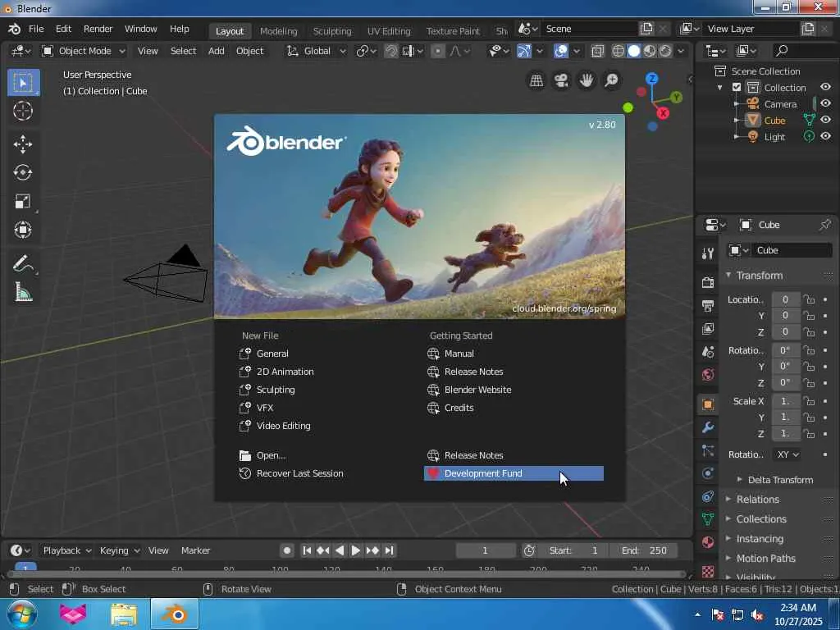The height and width of the screenshot is (630, 840).
Task: Open the Object Mode dropdown
Action: (x=84, y=51)
